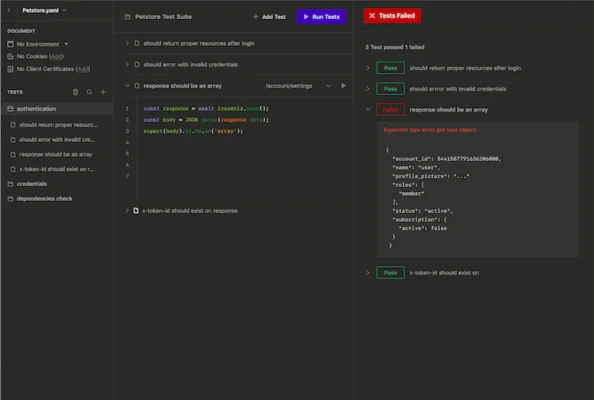Image resolution: width=594 pixels, height=400 pixels.
Task: Click the DOCUMENT section header
Action: (21, 31)
